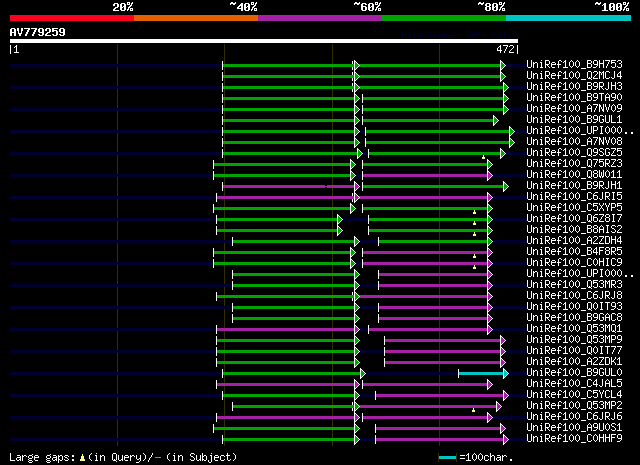The width and height of the screenshot is (640, 465).
Task: Open the UniRef100_Q9SGZ5 entry
Action: (x=574, y=153)
